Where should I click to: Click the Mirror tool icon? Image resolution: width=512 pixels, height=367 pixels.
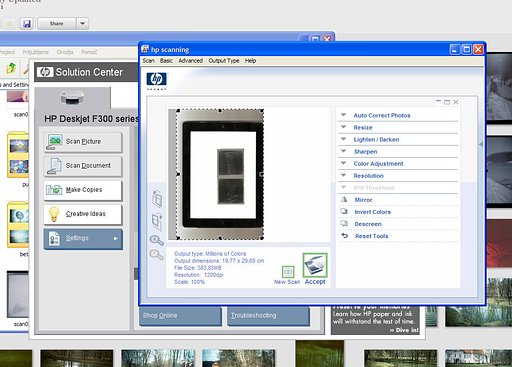point(344,199)
